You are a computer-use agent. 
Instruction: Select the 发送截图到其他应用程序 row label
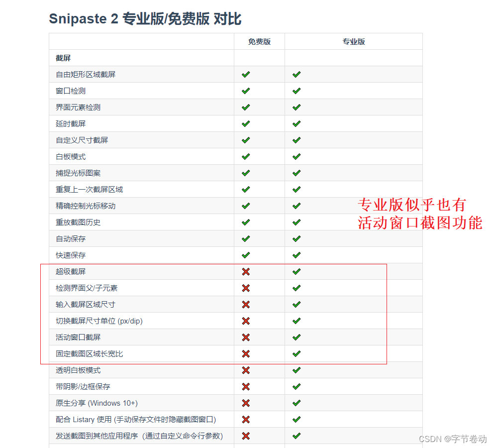(x=139, y=436)
